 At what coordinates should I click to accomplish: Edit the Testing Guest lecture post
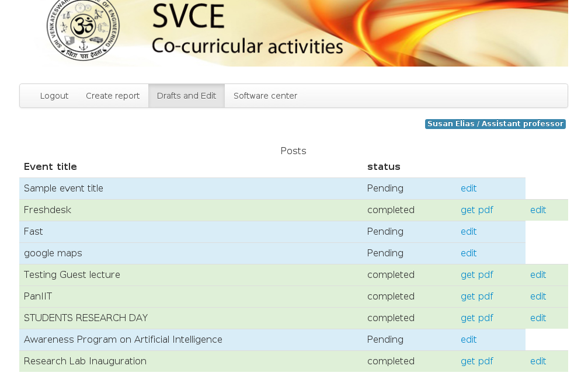(538, 275)
